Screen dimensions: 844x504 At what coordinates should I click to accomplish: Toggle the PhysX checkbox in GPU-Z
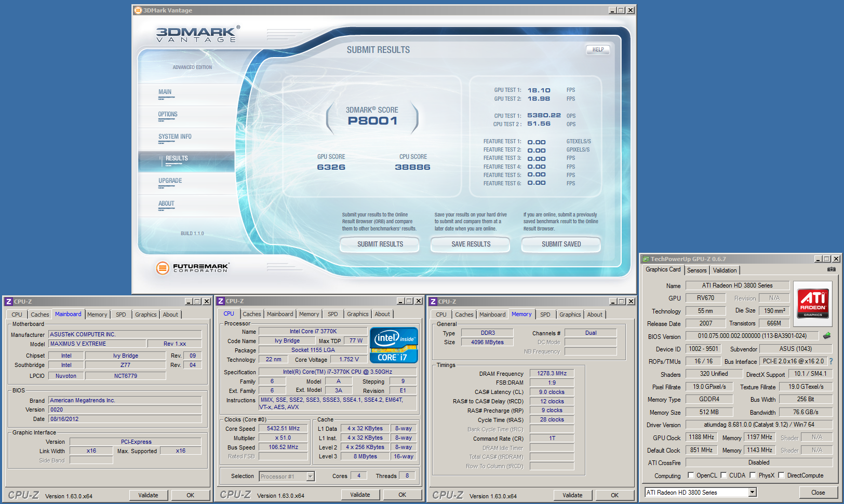(753, 475)
